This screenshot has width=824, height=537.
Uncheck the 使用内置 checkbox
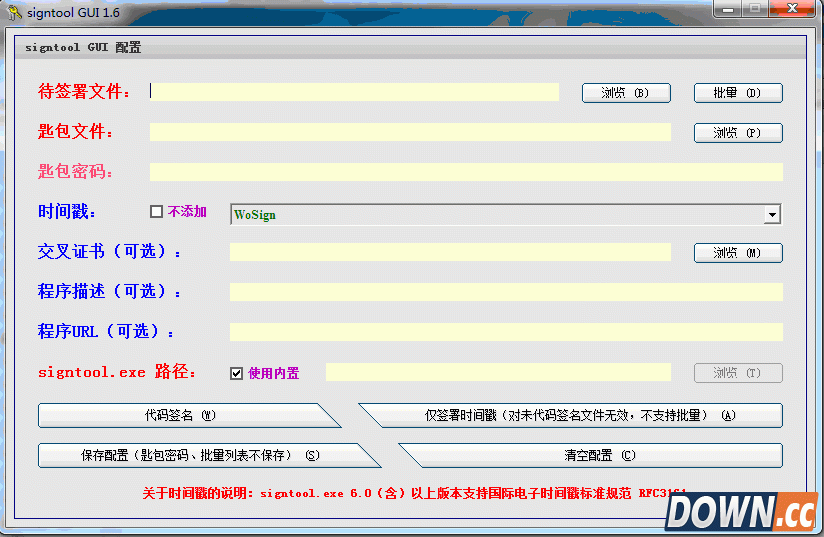(x=236, y=373)
